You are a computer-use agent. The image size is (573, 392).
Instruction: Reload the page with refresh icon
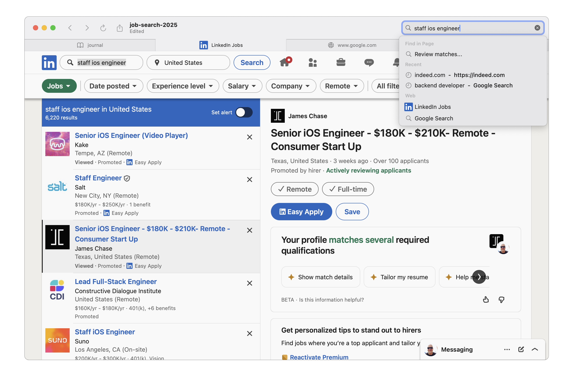click(103, 28)
